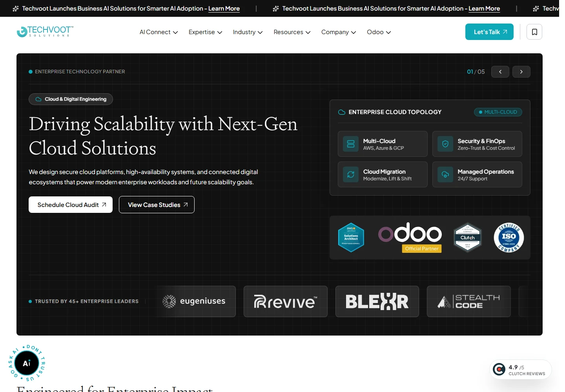Click first Learn More announcement link
Image resolution: width=565 pixels, height=392 pixels.
[224, 9]
